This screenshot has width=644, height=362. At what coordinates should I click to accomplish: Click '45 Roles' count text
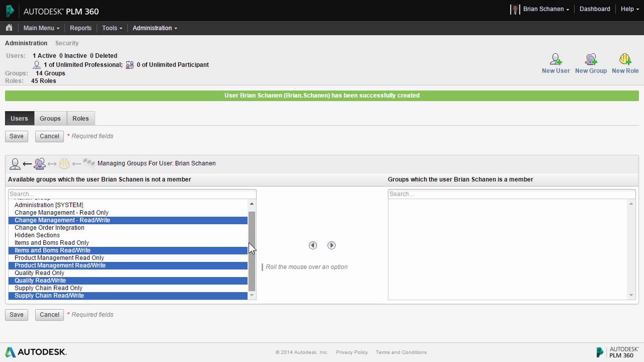(x=44, y=81)
